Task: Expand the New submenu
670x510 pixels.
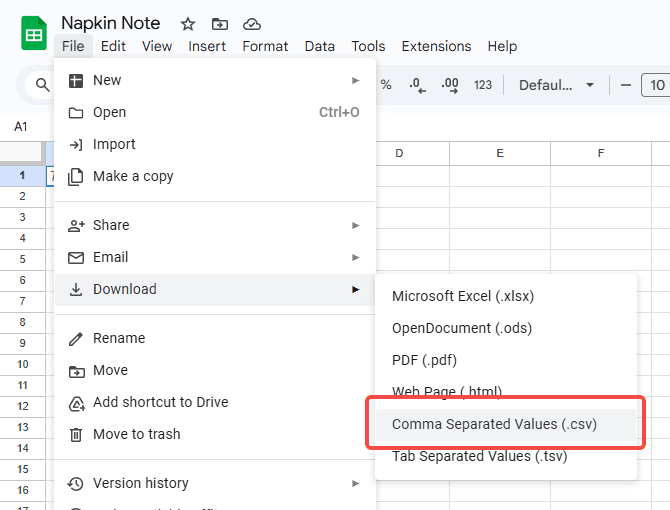Action: tap(215, 80)
